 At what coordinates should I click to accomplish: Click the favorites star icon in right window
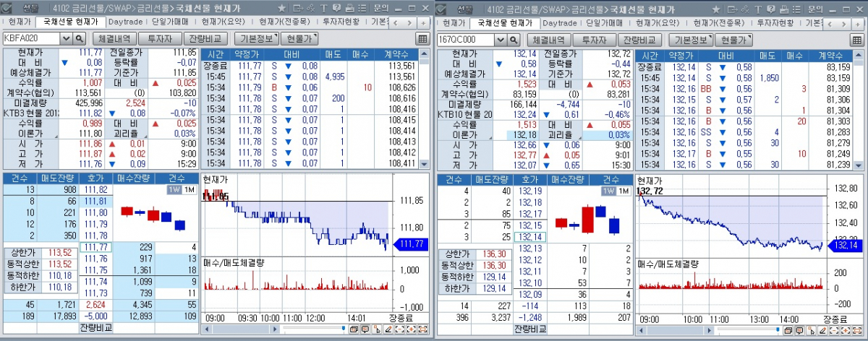click(716, 8)
